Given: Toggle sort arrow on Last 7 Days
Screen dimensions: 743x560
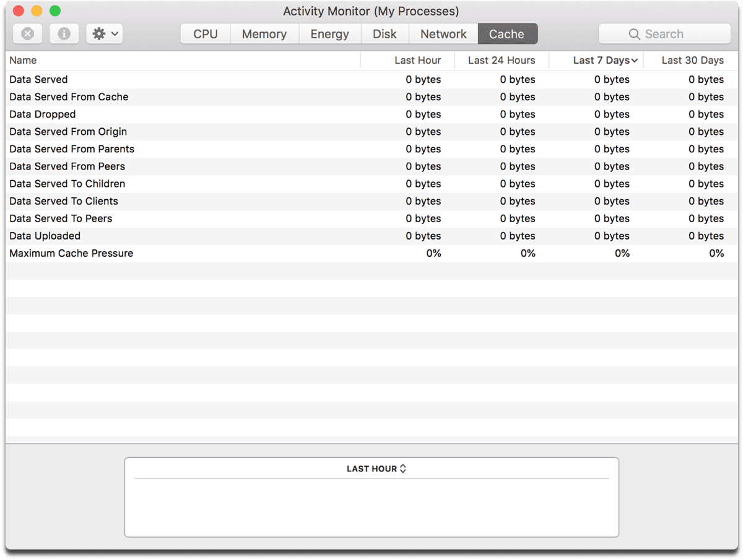Looking at the screenshot, I should point(634,61).
